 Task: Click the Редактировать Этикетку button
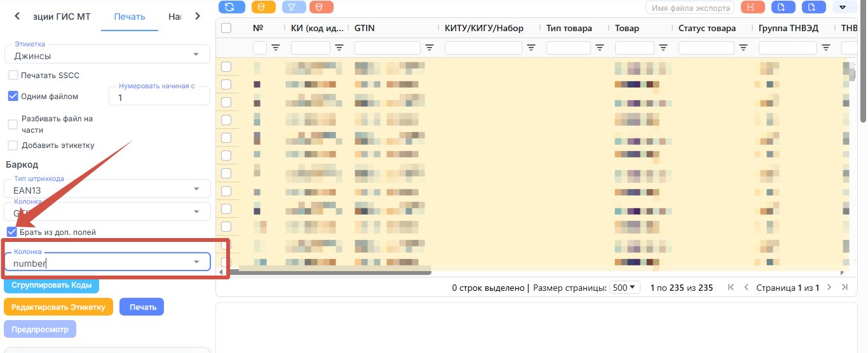click(x=58, y=307)
